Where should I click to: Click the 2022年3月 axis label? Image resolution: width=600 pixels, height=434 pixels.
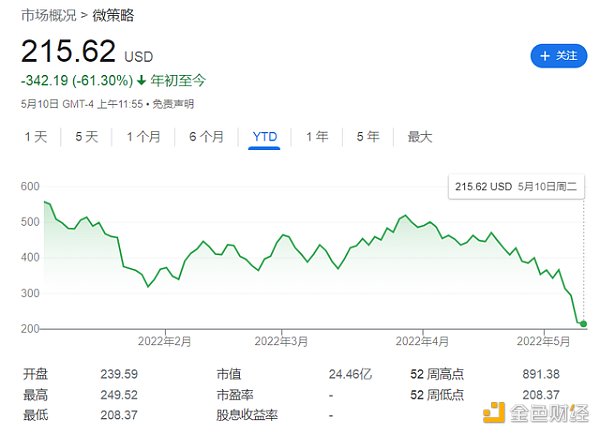pos(283,341)
